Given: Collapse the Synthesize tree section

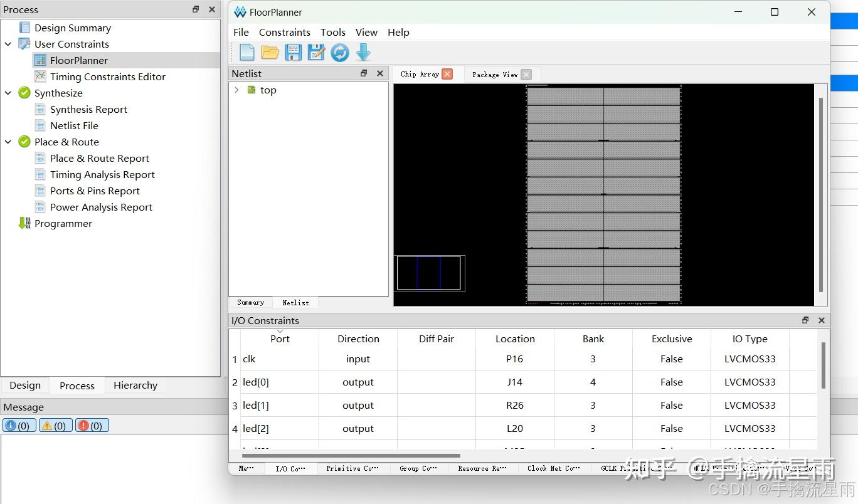Looking at the screenshot, I should [x=8, y=93].
